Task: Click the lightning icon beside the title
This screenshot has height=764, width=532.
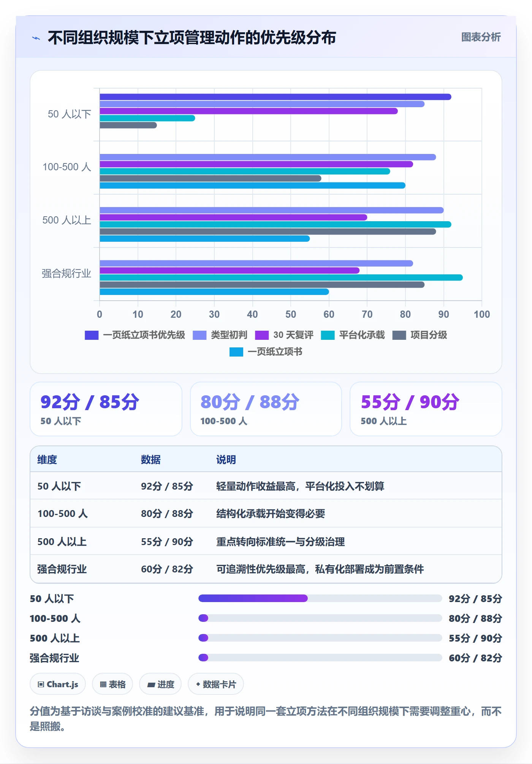Action: point(36,38)
